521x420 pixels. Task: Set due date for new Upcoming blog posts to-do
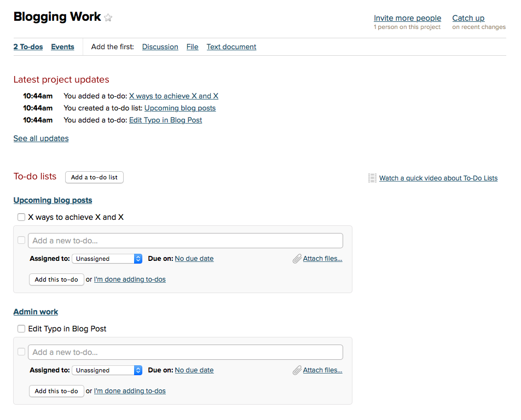click(x=194, y=259)
